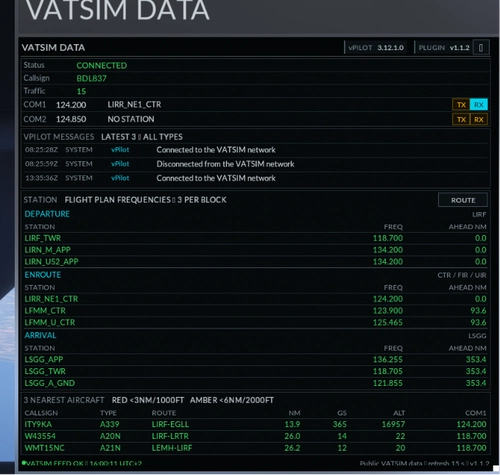
Task: Select the LIRN_M_APP station row
Action: pyautogui.click(x=255, y=250)
